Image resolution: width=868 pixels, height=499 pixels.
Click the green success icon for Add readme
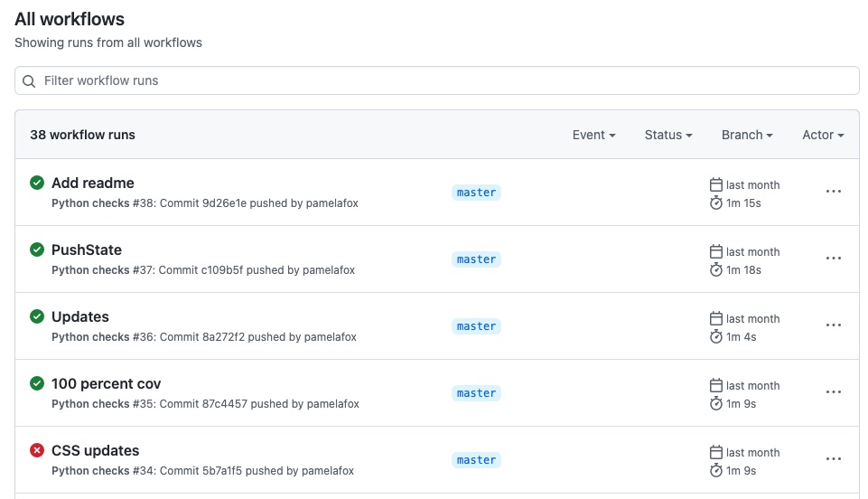tap(37, 183)
